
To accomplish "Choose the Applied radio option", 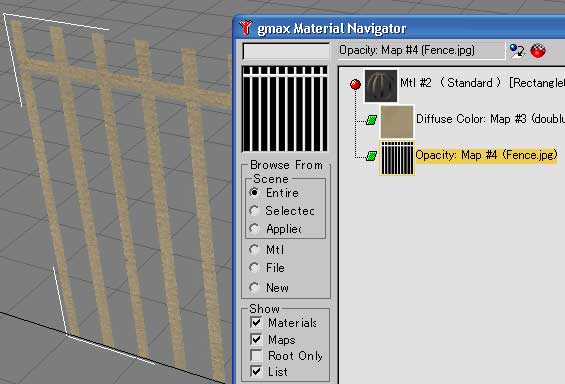I will (x=254, y=228).
